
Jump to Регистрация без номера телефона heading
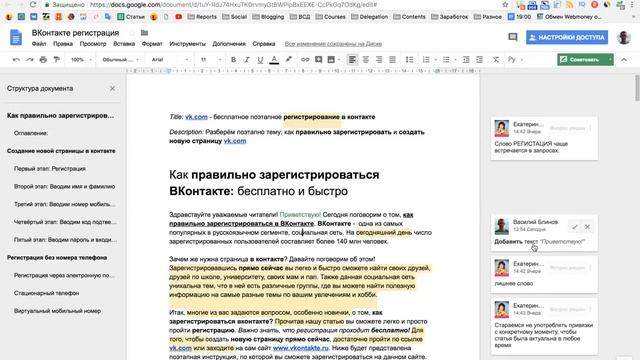coord(57,258)
